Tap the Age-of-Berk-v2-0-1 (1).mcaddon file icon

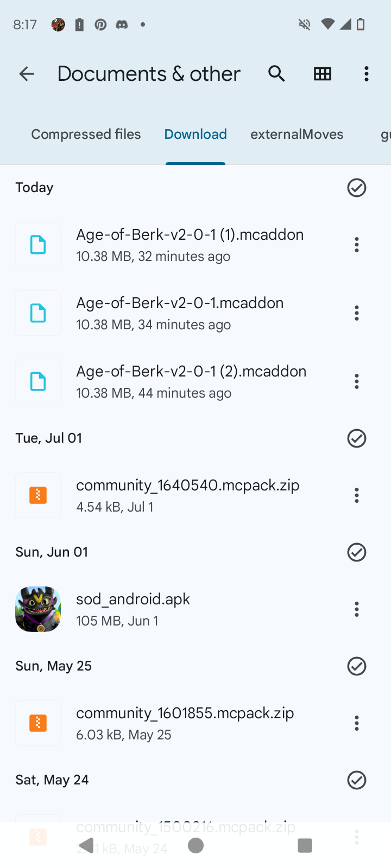(x=38, y=245)
